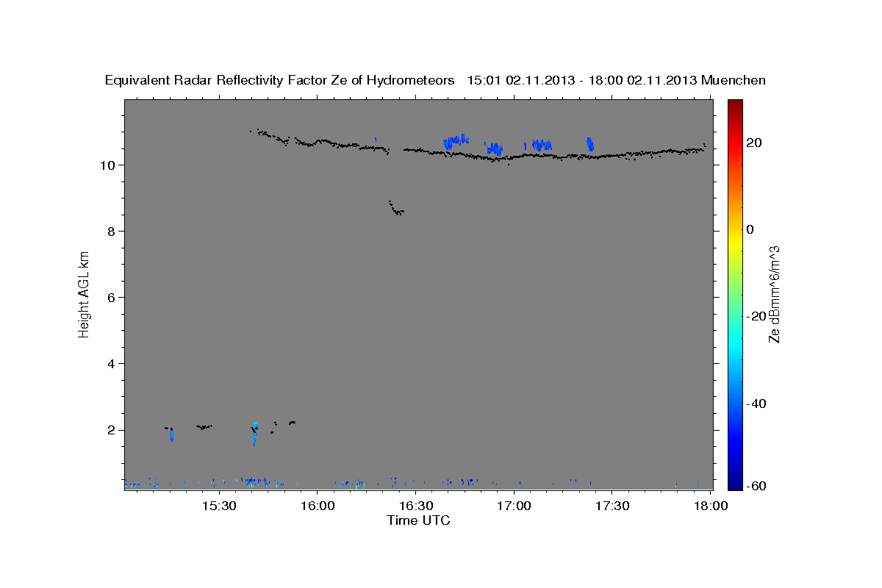Click the colorbar value 0
Screen dimensions: 882x588
tap(750, 229)
